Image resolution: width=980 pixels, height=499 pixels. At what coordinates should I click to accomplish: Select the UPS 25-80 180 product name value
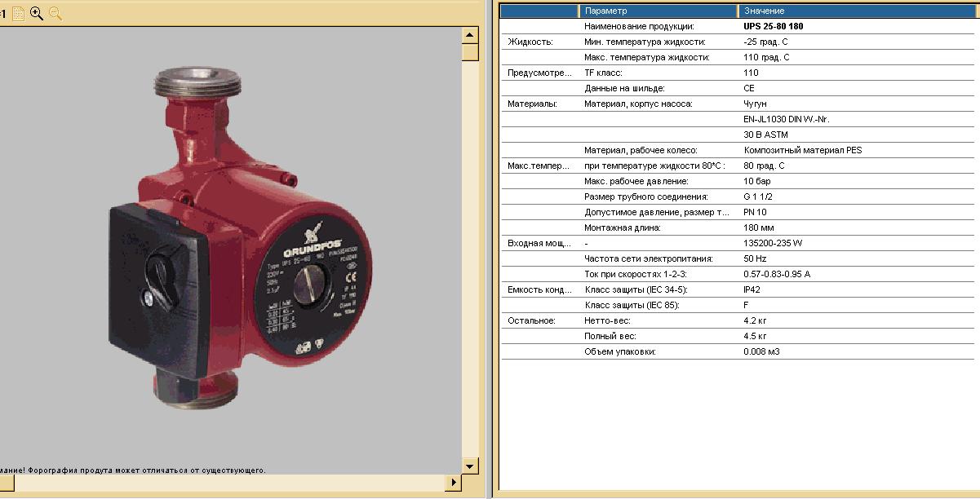774,26
